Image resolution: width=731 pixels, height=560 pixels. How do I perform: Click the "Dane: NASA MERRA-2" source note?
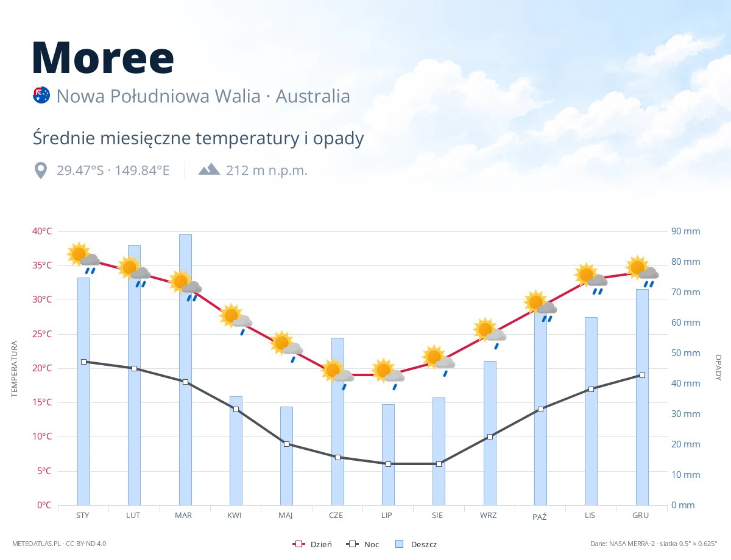[654, 544]
